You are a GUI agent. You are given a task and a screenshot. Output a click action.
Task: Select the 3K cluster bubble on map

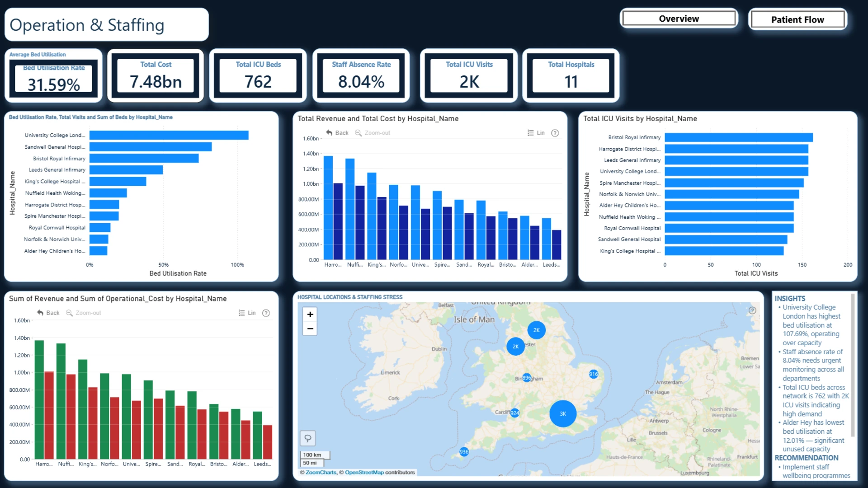(563, 413)
